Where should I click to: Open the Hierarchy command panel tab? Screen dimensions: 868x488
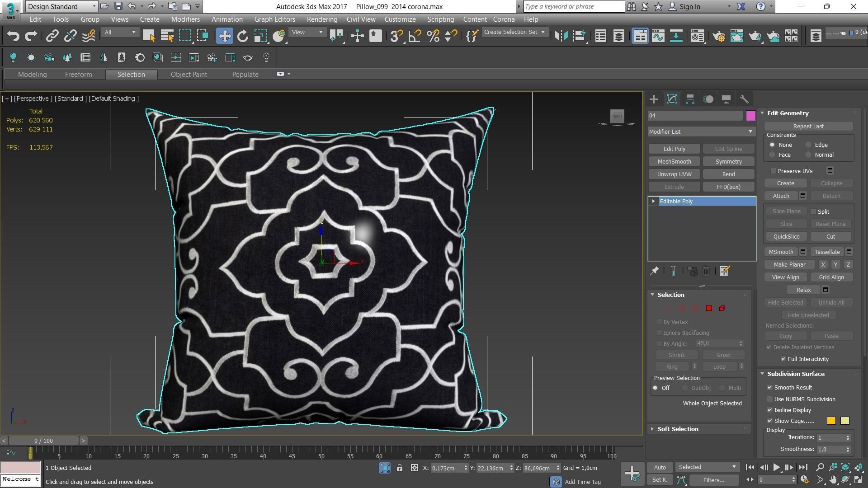(690, 99)
